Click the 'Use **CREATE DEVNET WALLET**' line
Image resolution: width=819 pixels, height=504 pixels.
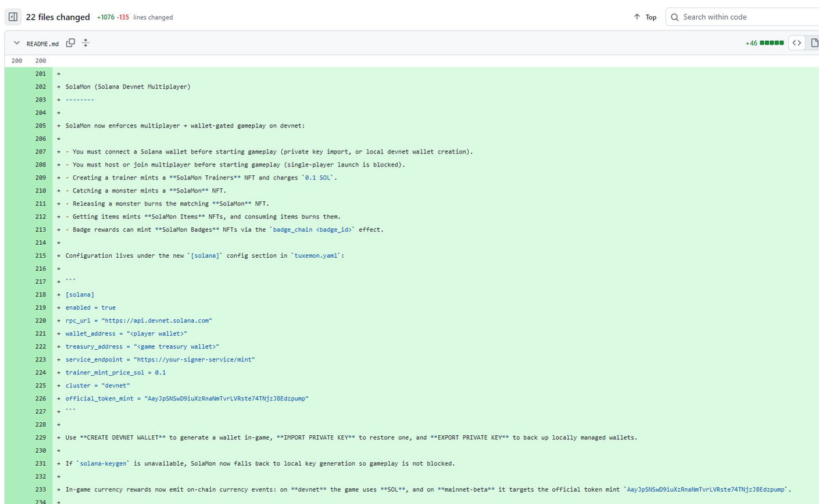(351, 437)
